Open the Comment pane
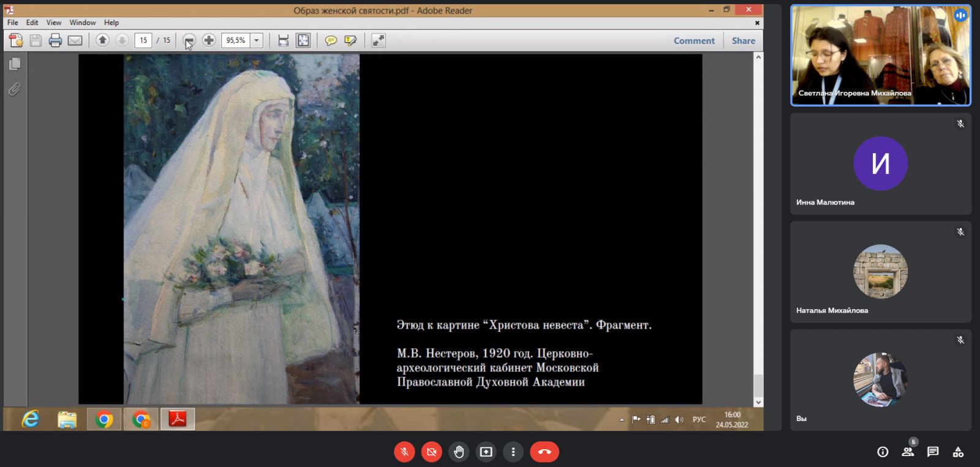 click(694, 40)
